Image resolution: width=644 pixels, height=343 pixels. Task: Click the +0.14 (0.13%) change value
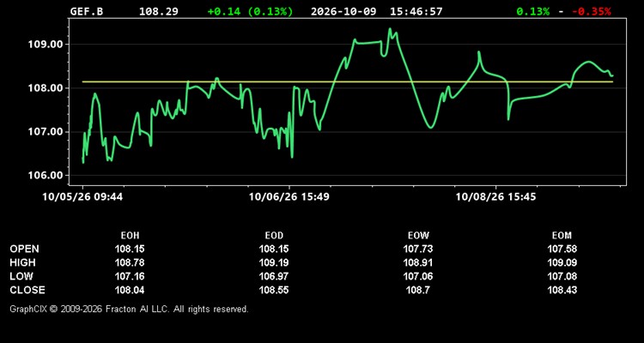click(x=250, y=11)
